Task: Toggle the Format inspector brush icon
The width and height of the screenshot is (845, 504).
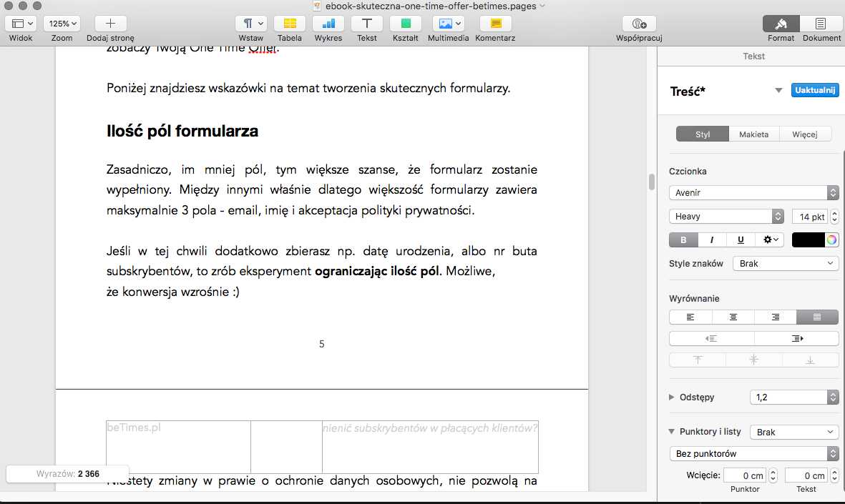Action: pos(781,24)
